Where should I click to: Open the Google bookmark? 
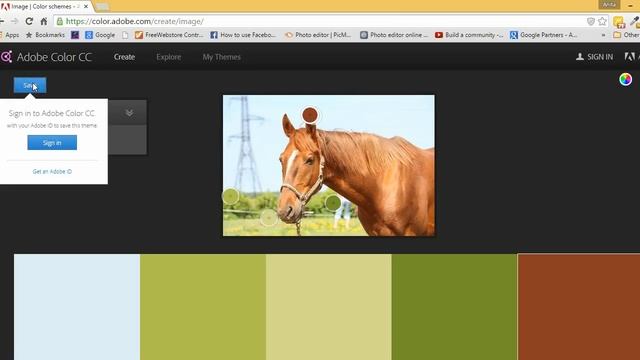(x=100, y=35)
